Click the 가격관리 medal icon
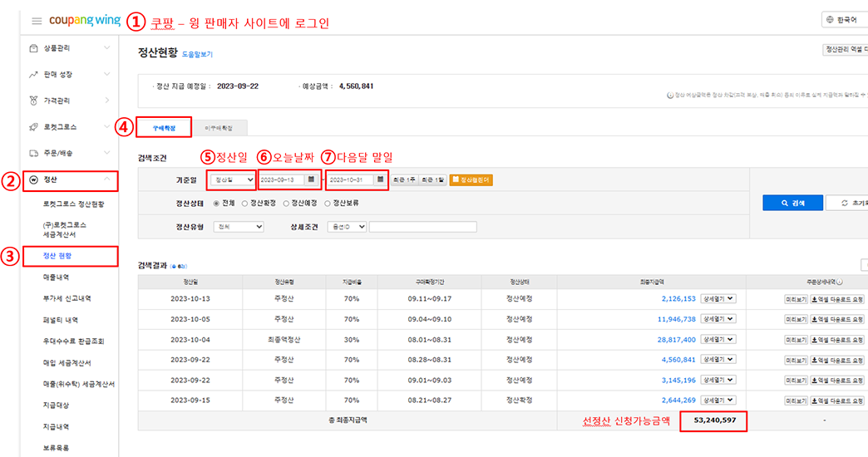 pos(33,101)
